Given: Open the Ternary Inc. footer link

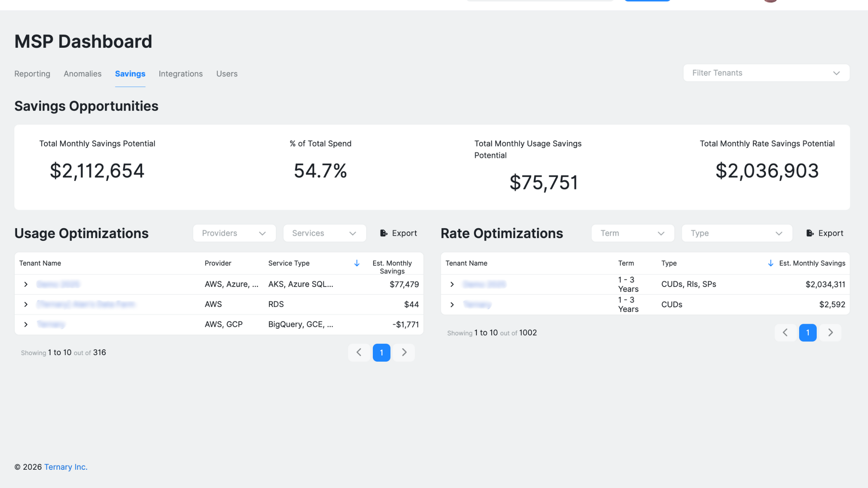Looking at the screenshot, I should point(66,467).
